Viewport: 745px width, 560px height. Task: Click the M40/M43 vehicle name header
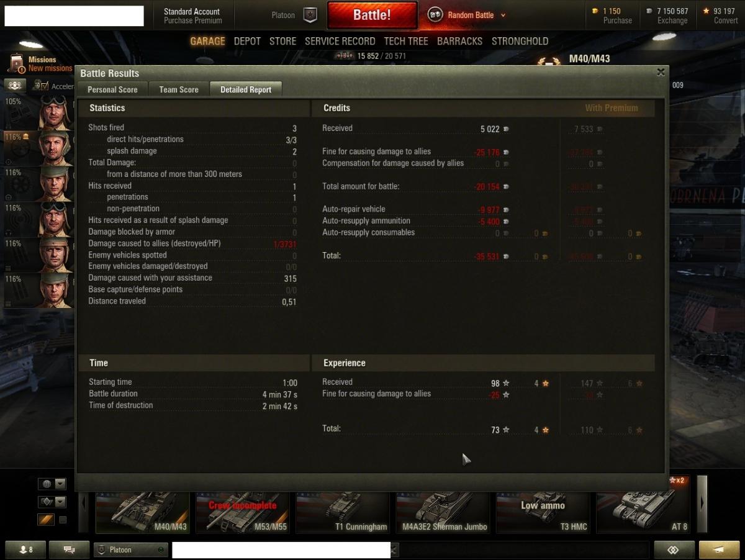tap(589, 59)
